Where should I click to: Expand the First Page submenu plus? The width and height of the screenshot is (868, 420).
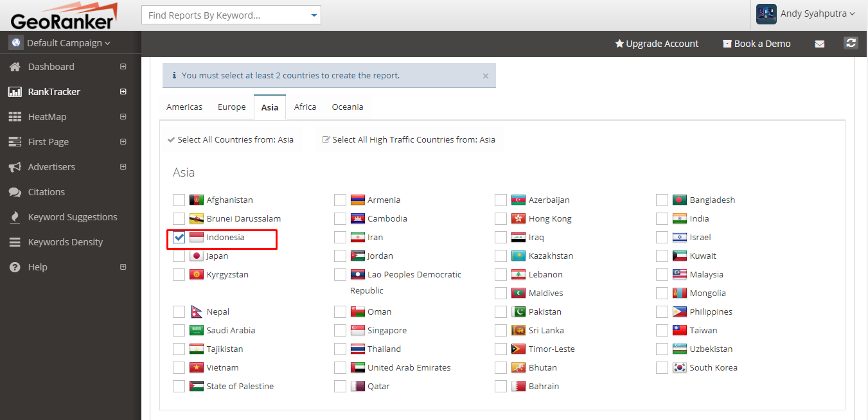coord(123,142)
